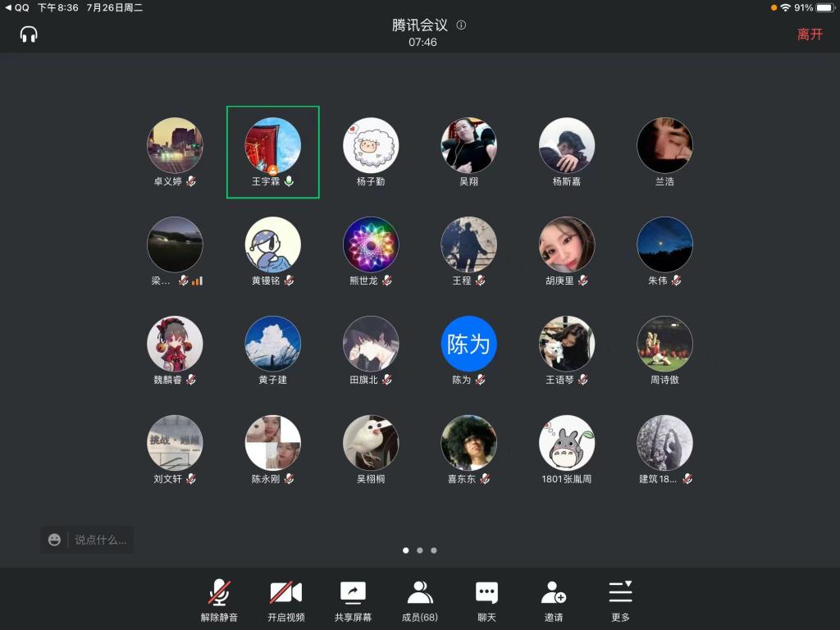
Task: Expand the 更多 more menu
Action: pos(620,600)
